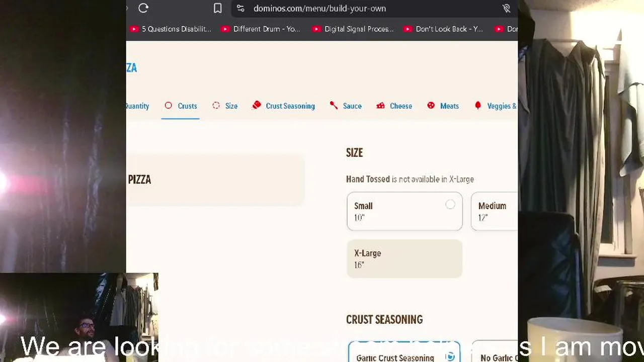This screenshot has height=362, width=644.
Task: Click YouTube favicon of 'Different Drum' bookmark
Action: click(225, 29)
